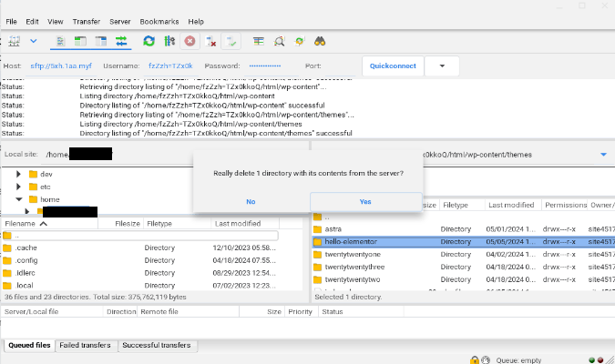Open remote site path dropdown
The width and height of the screenshot is (615, 364).
coord(603,155)
